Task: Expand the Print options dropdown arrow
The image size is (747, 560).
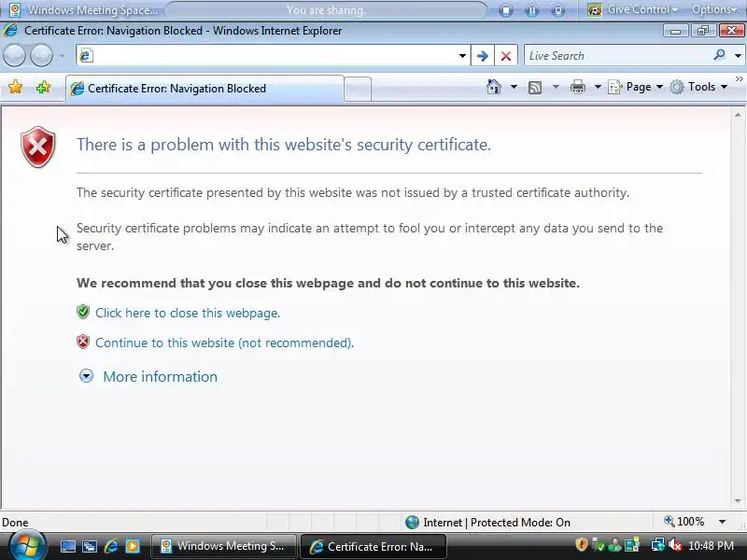Action: 598,87
